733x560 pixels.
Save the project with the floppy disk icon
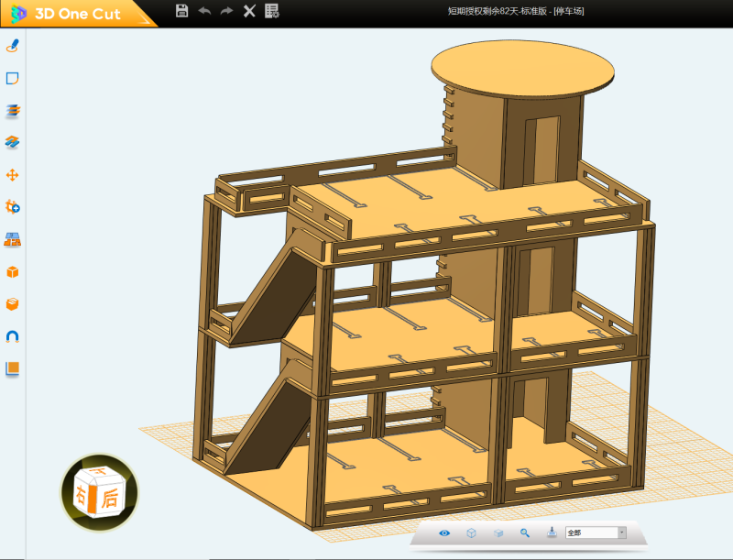[x=181, y=11]
